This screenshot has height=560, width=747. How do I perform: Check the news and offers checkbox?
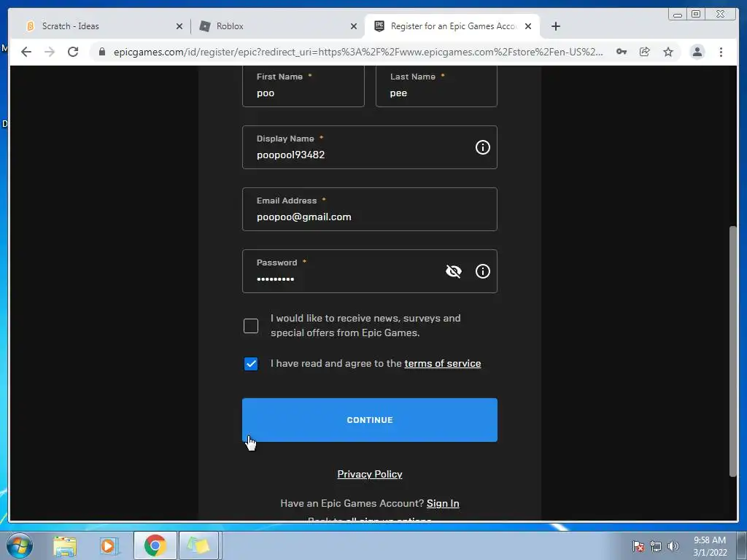pos(251,326)
